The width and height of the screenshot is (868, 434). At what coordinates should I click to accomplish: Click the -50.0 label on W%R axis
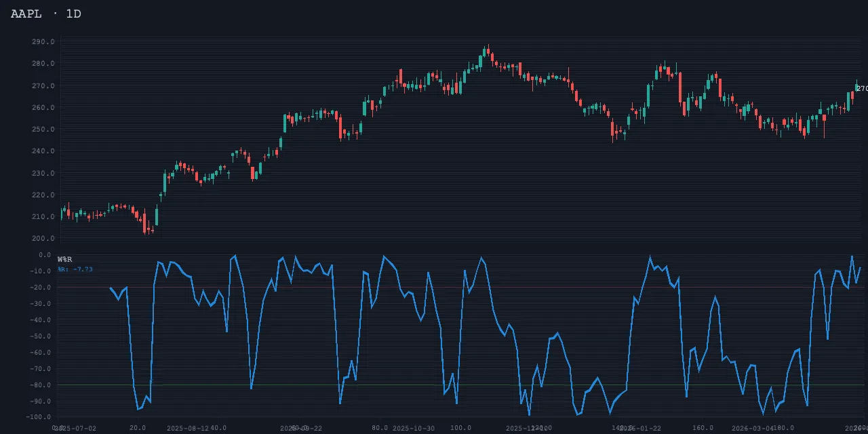click(x=41, y=336)
